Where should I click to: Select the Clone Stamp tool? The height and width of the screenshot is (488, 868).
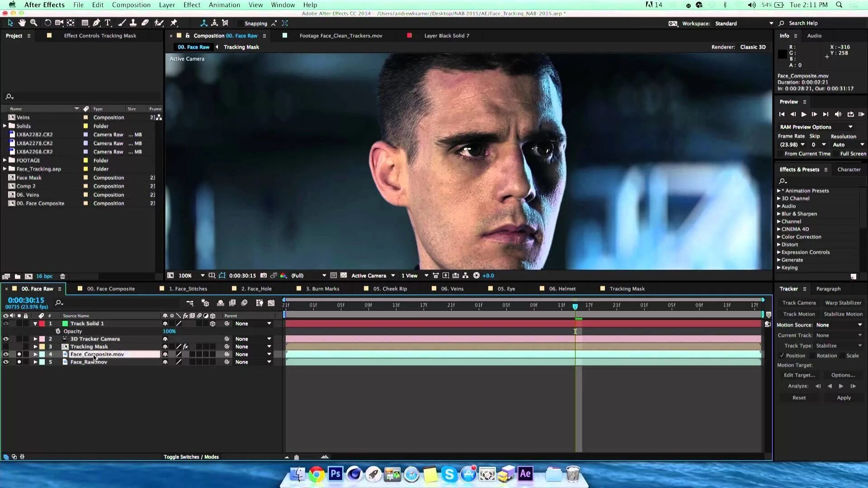pos(133,23)
